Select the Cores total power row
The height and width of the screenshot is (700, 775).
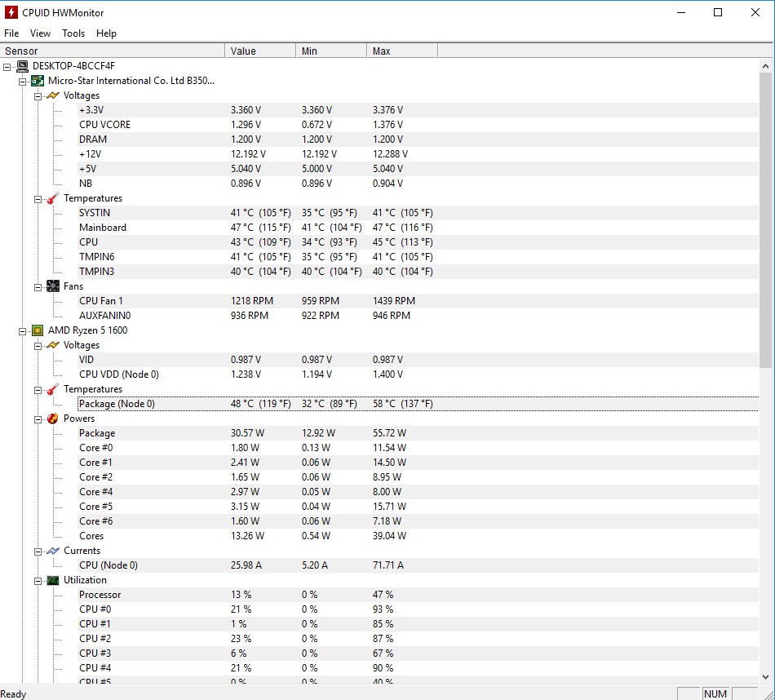[418, 536]
